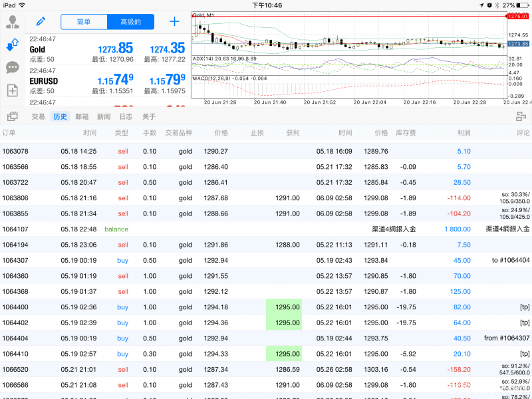The width and height of the screenshot is (532, 399).
Task: Switch quotes view to 简单 mode
Action: point(84,22)
